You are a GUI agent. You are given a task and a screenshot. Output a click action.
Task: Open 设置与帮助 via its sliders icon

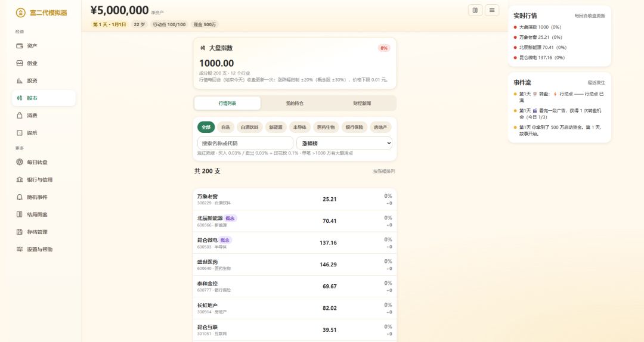pos(19,249)
